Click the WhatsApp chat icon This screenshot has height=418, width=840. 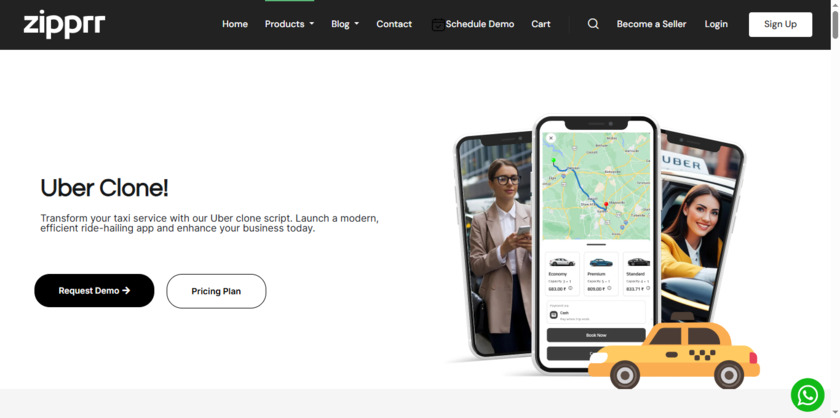point(807,395)
